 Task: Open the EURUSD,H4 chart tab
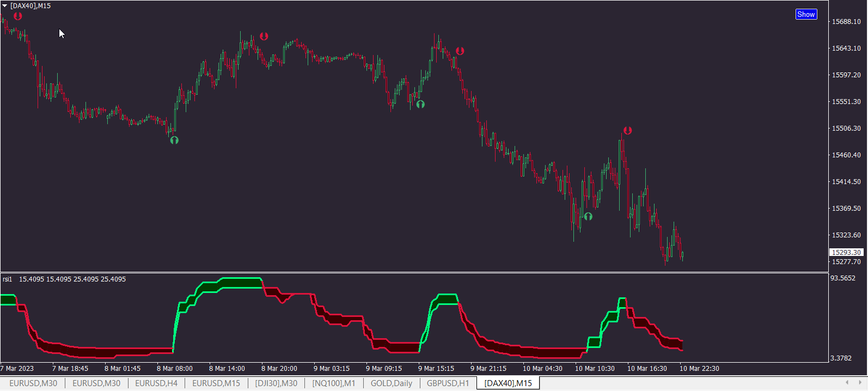[x=156, y=383]
